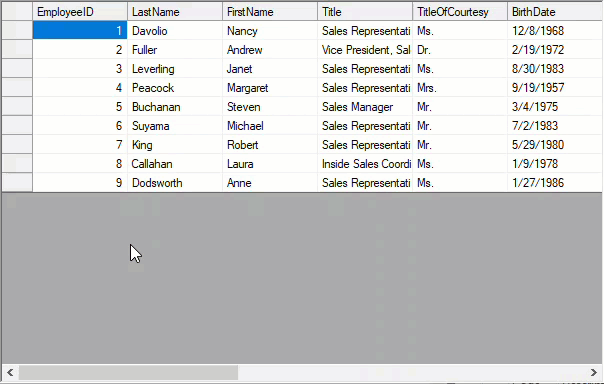Select the row header for Fuller
This screenshot has height=384, width=604.
point(17,50)
